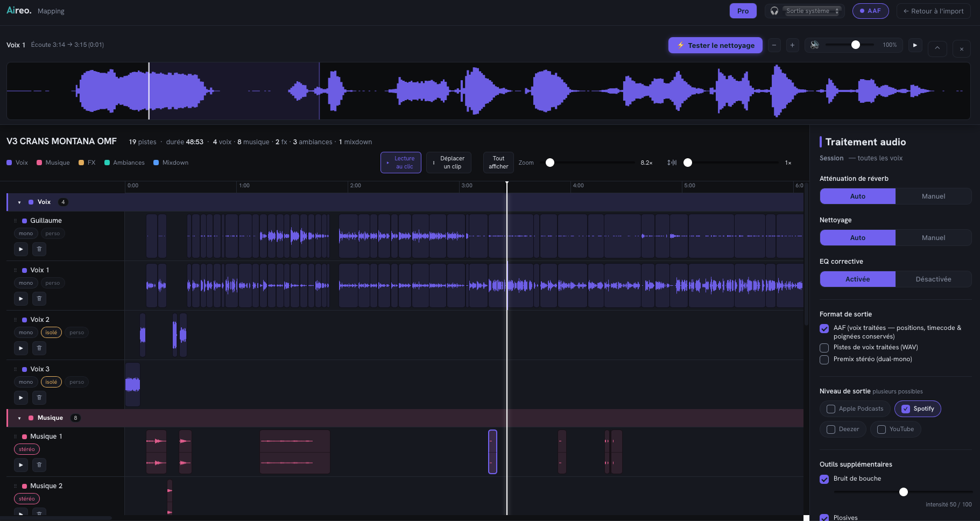The width and height of the screenshot is (980, 521).
Task: Click the Aireo logo
Action: [x=19, y=10]
